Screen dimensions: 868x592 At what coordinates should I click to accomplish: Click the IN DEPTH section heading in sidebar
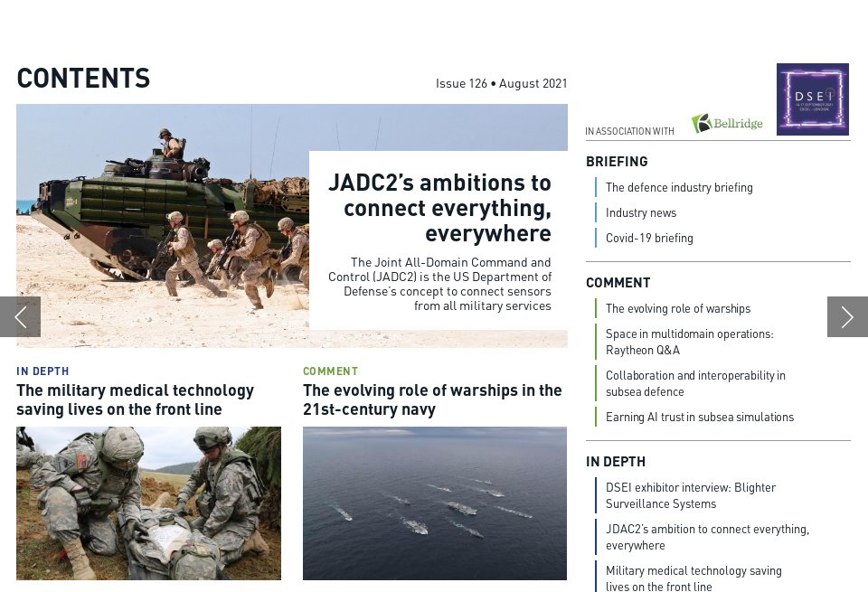[x=615, y=462]
